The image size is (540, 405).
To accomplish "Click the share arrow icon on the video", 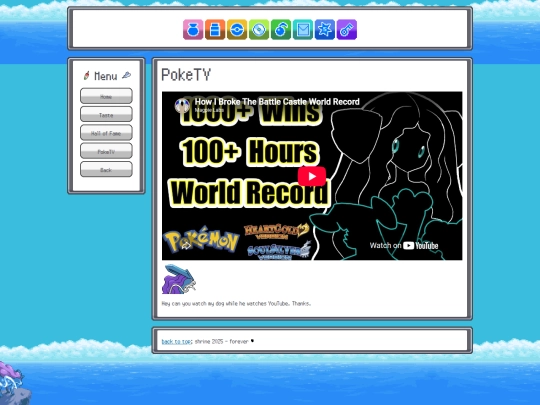I will click(x=186, y=245).
